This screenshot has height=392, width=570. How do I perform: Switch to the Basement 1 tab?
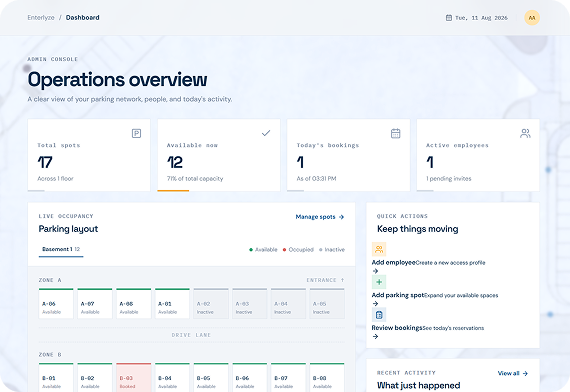61,249
